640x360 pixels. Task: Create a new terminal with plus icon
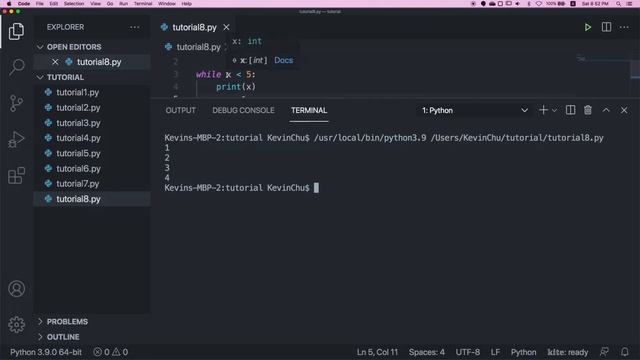pyautogui.click(x=543, y=110)
